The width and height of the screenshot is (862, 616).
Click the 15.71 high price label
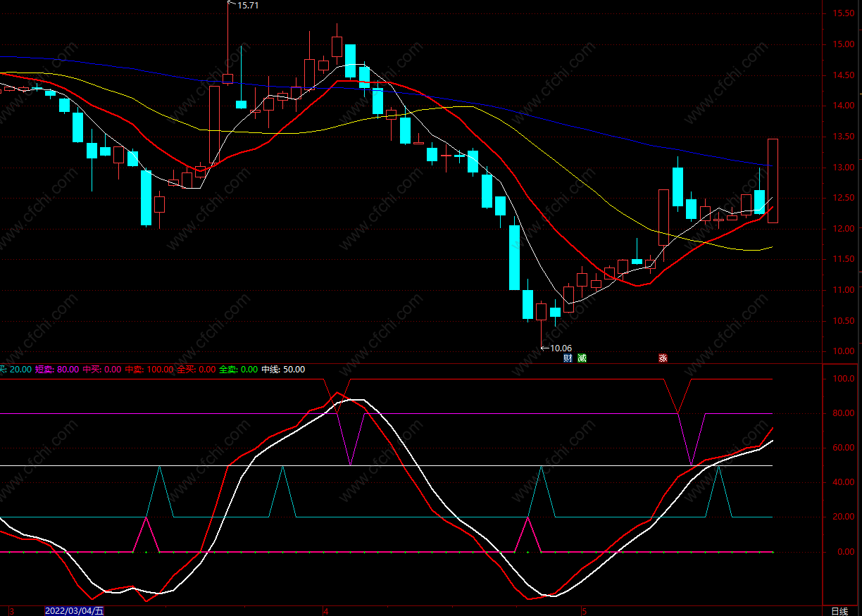[248, 6]
